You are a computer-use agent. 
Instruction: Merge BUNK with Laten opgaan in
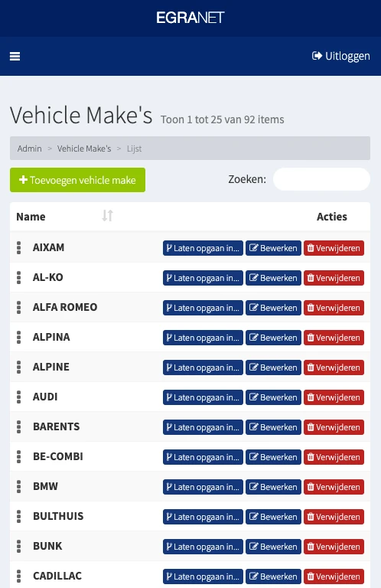(203, 547)
